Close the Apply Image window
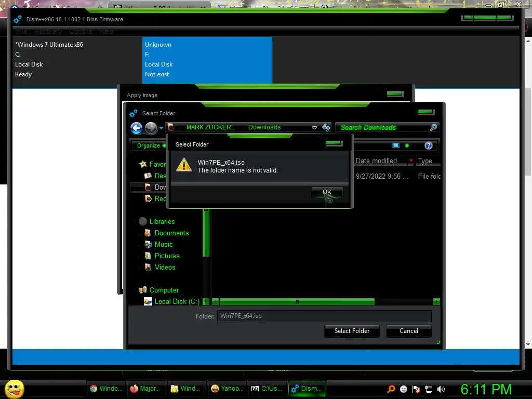Image resolution: width=532 pixels, height=399 pixels. [x=395, y=94]
